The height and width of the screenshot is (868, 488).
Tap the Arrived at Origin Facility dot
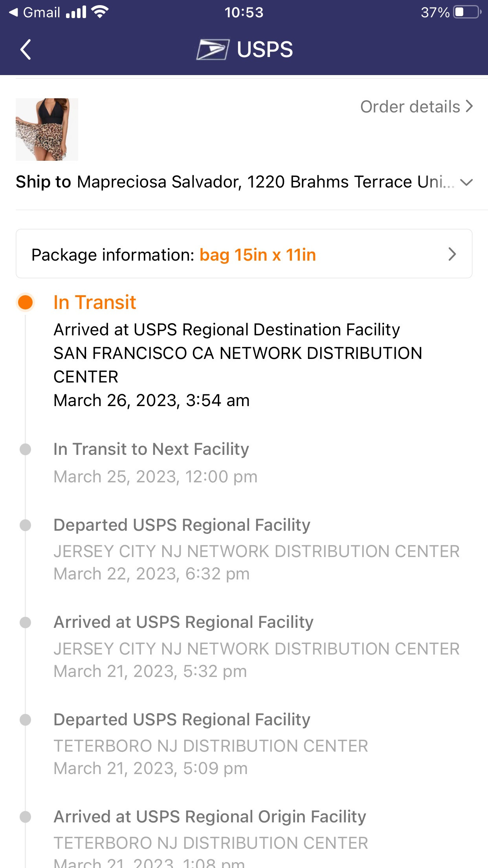pos(26,817)
